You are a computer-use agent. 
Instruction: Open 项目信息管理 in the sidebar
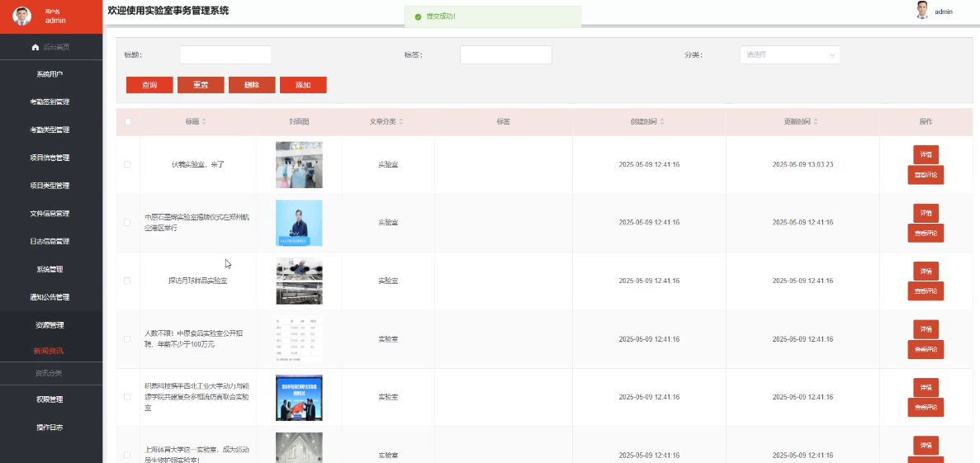click(50, 158)
